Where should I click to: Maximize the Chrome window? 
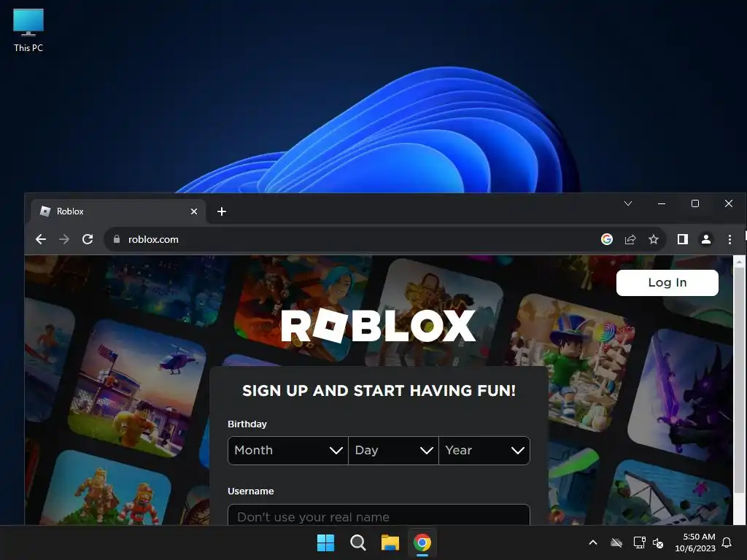tap(695, 203)
